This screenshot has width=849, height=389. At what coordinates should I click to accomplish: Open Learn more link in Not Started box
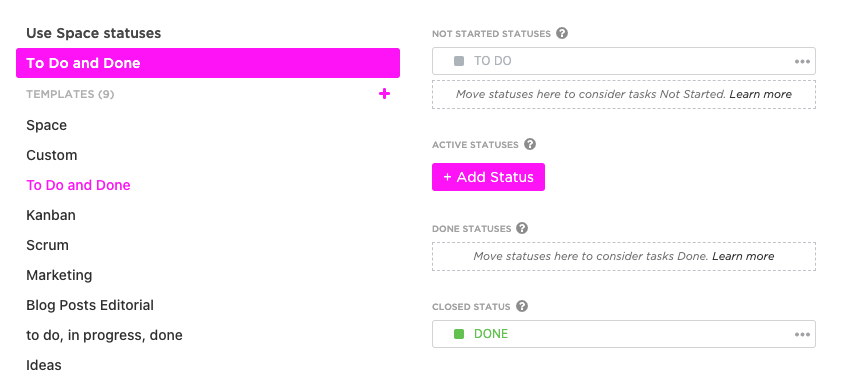coord(760,94)
